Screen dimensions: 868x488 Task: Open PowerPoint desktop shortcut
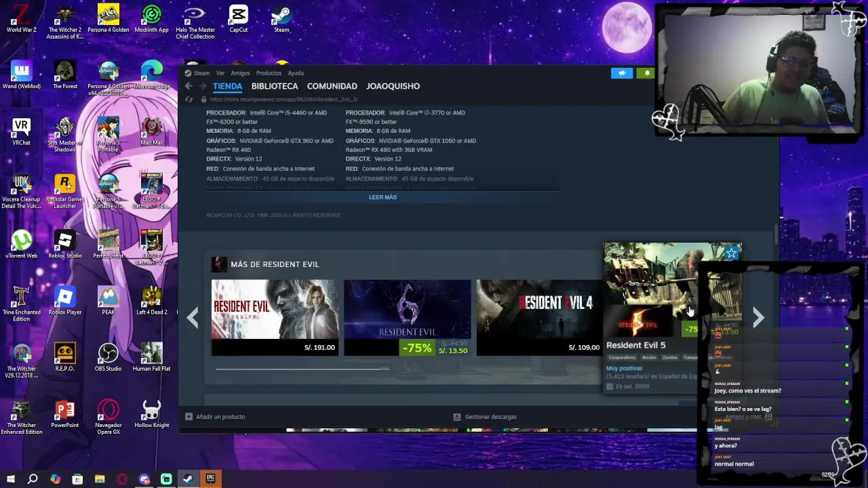[x=65, y=413]
